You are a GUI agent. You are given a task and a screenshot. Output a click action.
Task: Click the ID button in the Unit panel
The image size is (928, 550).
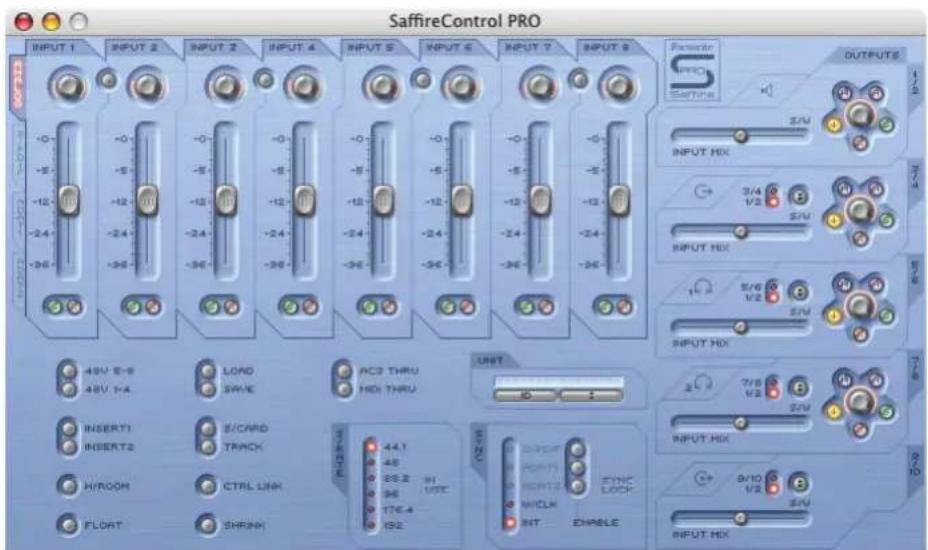pos(526,395)
